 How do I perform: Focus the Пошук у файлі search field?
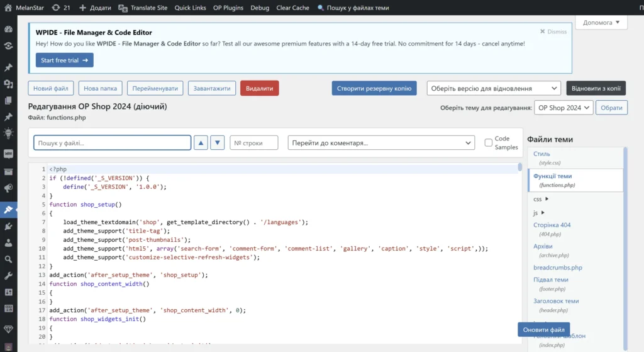pos(112,143)
